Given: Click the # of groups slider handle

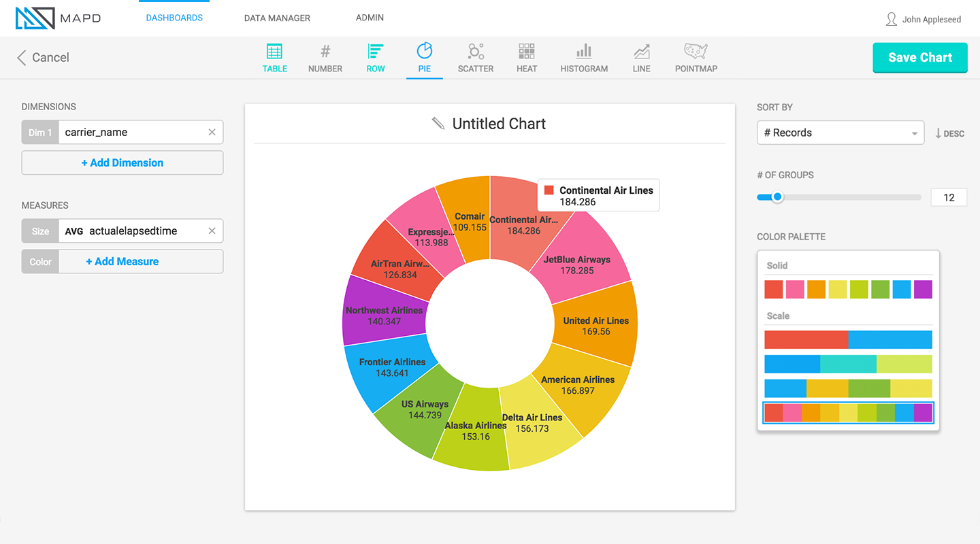Looking at the screenshot, I should [777, 197].
